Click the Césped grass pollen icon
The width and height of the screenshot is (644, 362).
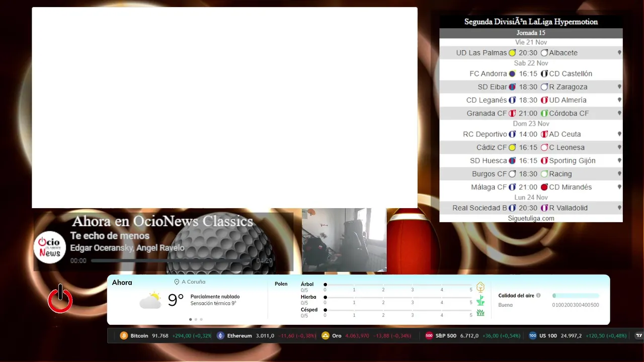tap(480, 313)
